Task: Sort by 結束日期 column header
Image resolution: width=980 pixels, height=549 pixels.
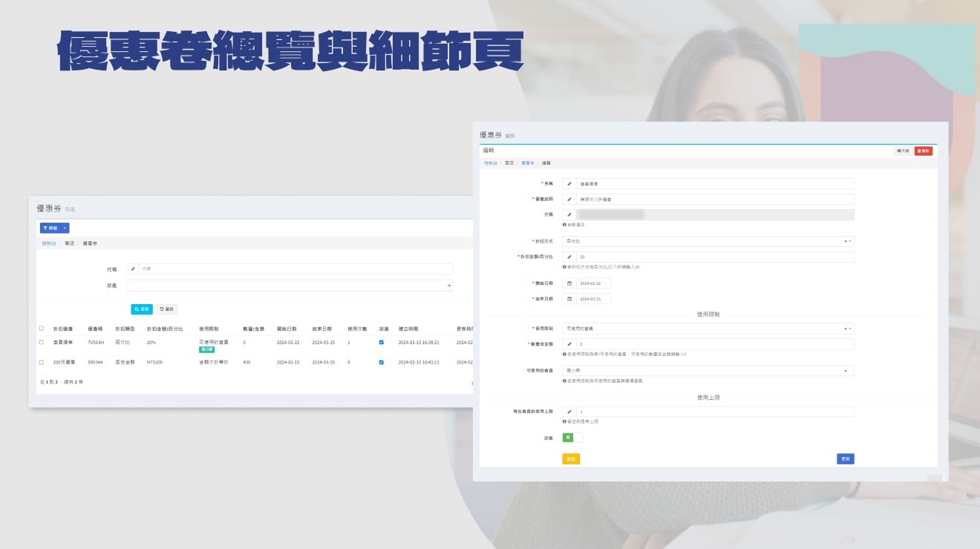Action: (322, 328)
